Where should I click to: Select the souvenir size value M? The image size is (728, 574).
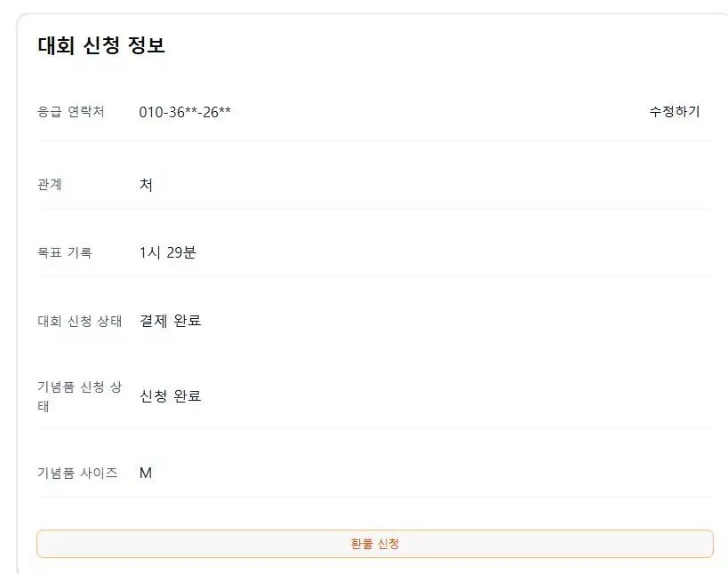pos(146,473)
